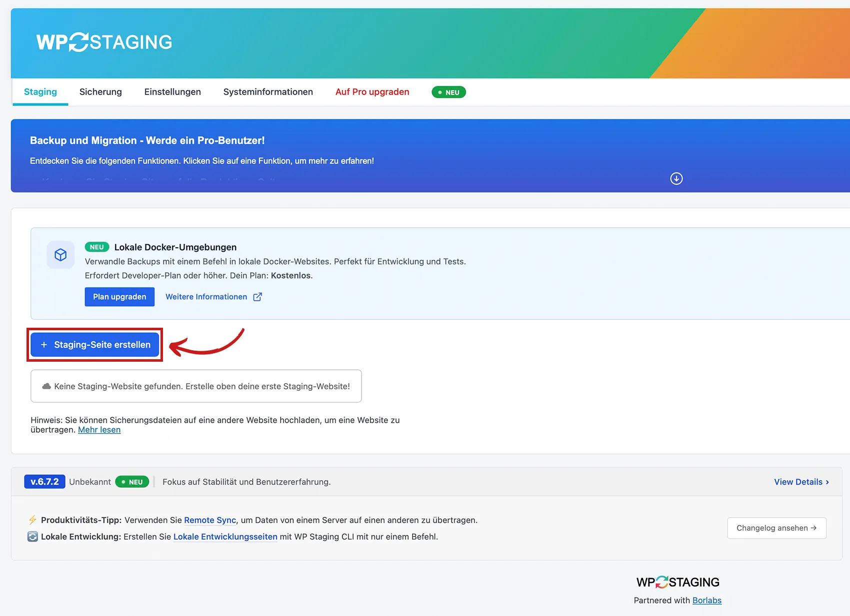The height and width of the screenshot is (616, 850).
Task: Click the lightning bolt Produktivitäts-Tipp icon
Action: coord(32,520)
